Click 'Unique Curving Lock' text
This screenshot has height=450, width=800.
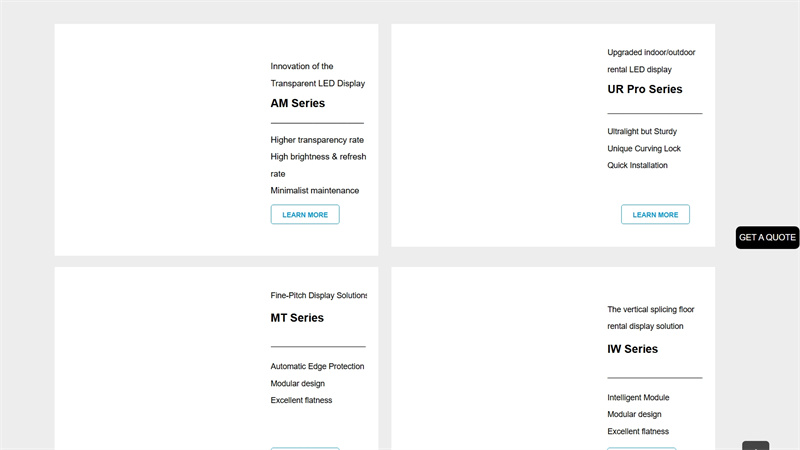pos(644,148)
